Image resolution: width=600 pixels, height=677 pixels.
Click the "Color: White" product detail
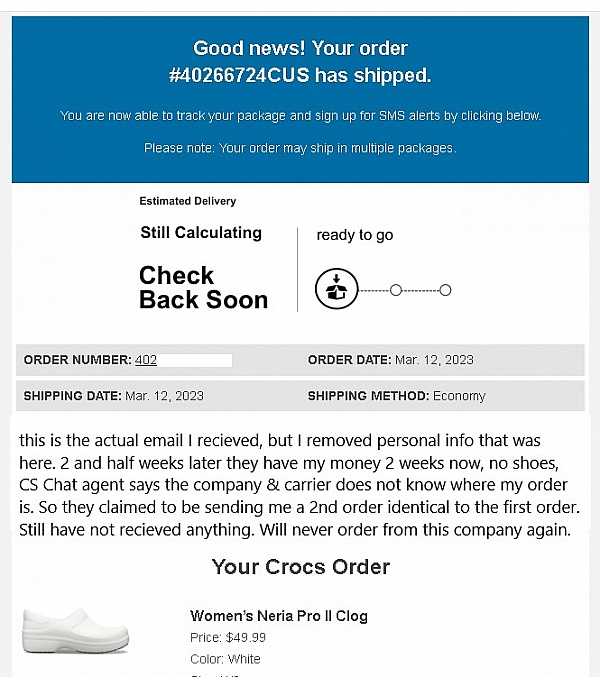click(225, 659)
